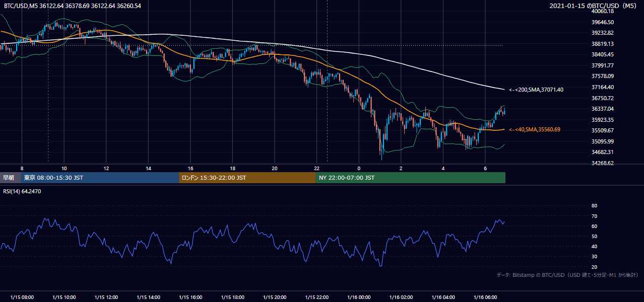Click hour label 12 under the price chart
The image size is (644, 302).
coord(106,168)
